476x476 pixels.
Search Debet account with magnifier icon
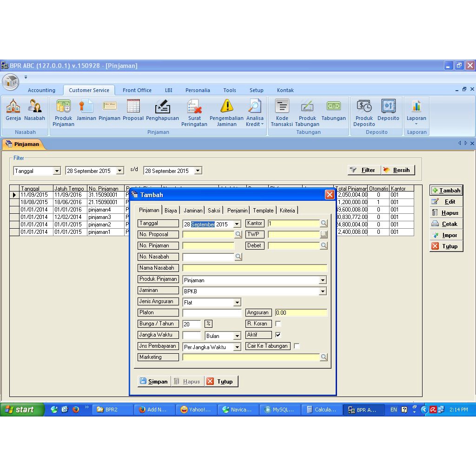tap(324, 245)
